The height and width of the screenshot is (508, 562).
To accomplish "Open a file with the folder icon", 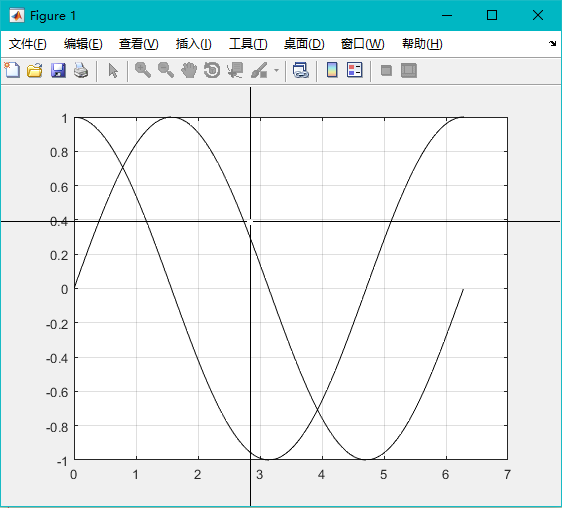I will pos(35,70).
